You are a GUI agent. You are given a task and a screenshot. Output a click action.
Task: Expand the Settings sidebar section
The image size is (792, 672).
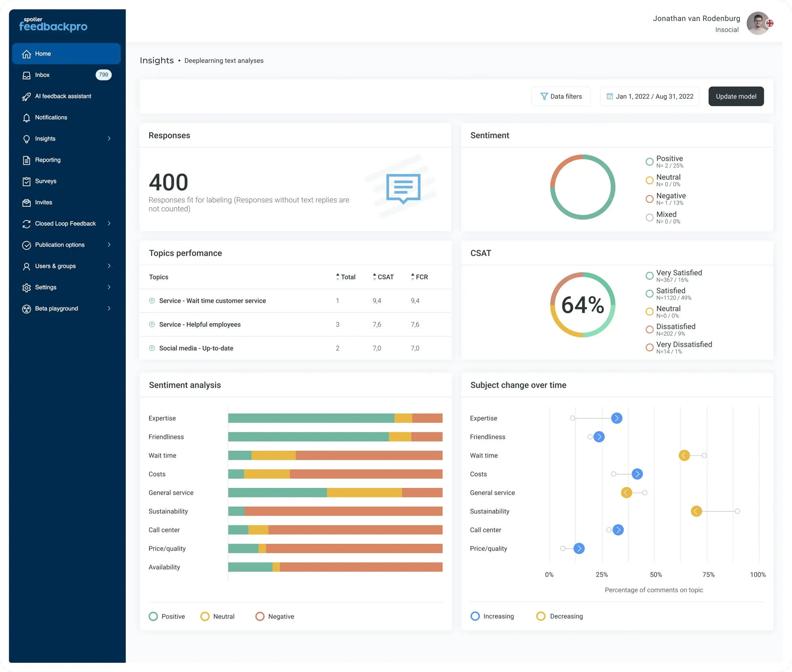(46, 287)
